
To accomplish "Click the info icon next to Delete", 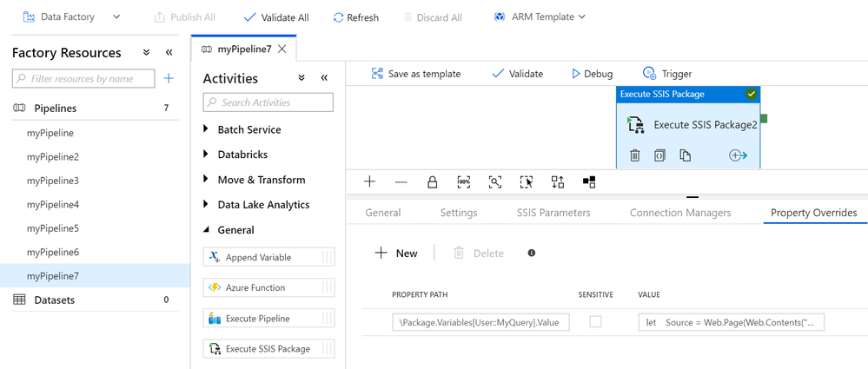I will point(532,253).
